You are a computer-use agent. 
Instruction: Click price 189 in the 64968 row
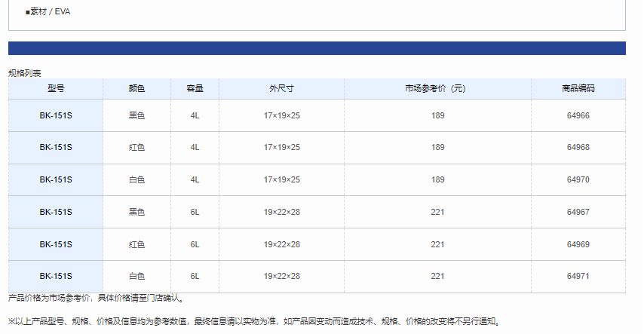coord(438,147)
